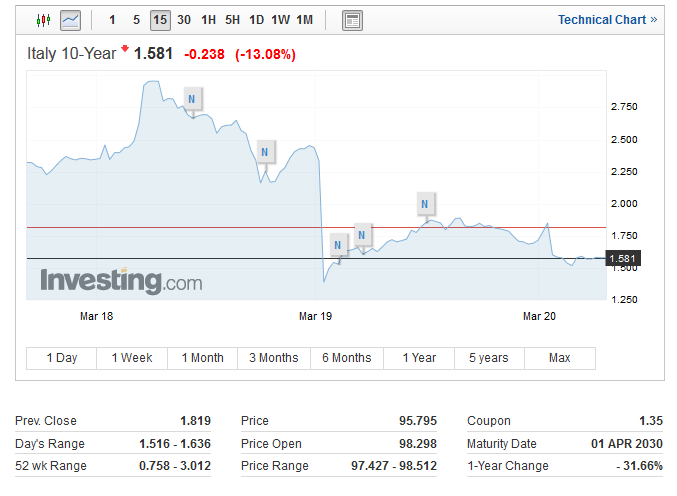Open the news table icon in toolbar
Screen dimensions: 677x496
[x=352, y=20]
